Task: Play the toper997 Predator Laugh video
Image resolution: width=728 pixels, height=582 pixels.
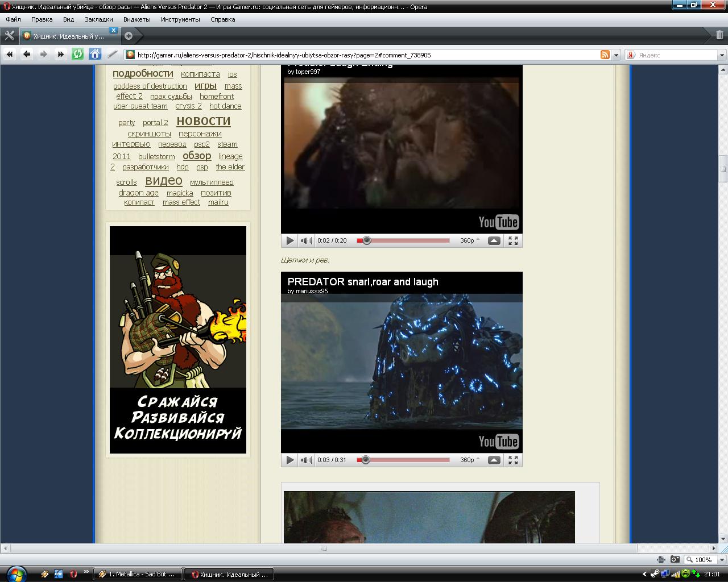Action: point(290,240)
